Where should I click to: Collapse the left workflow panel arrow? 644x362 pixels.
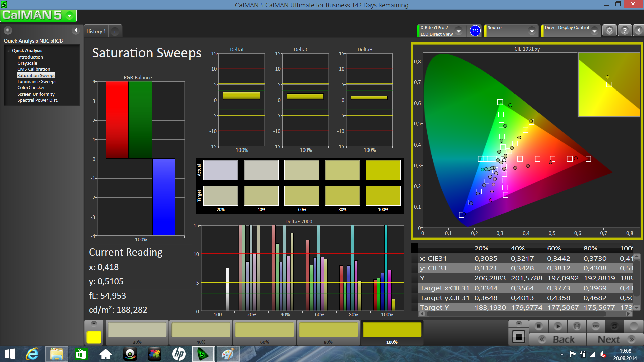coord(76,30)
